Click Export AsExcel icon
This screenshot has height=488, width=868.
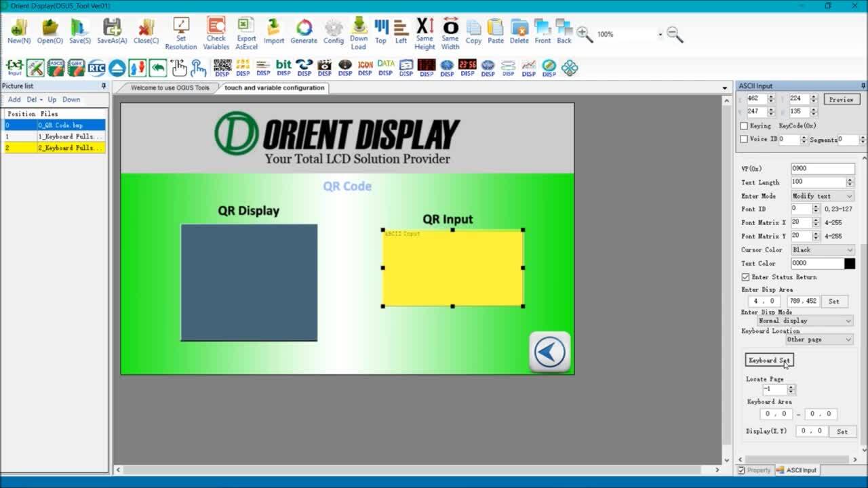pyautogui.click(x=246, y=34)
